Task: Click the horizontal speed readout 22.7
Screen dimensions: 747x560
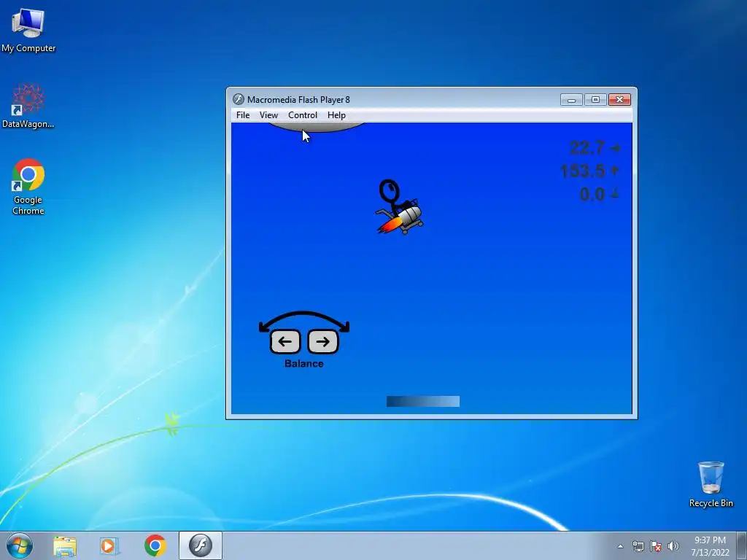Action: tap(587, 147)
